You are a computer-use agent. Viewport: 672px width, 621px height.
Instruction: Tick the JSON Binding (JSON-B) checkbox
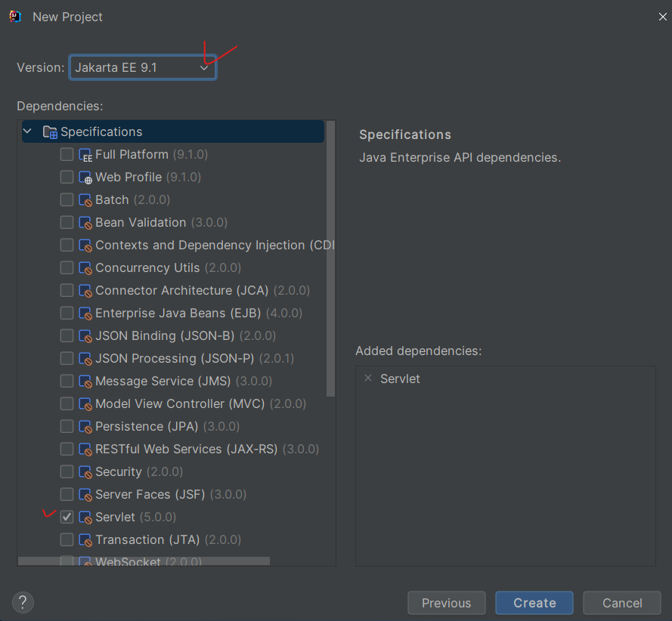(67, 335)
